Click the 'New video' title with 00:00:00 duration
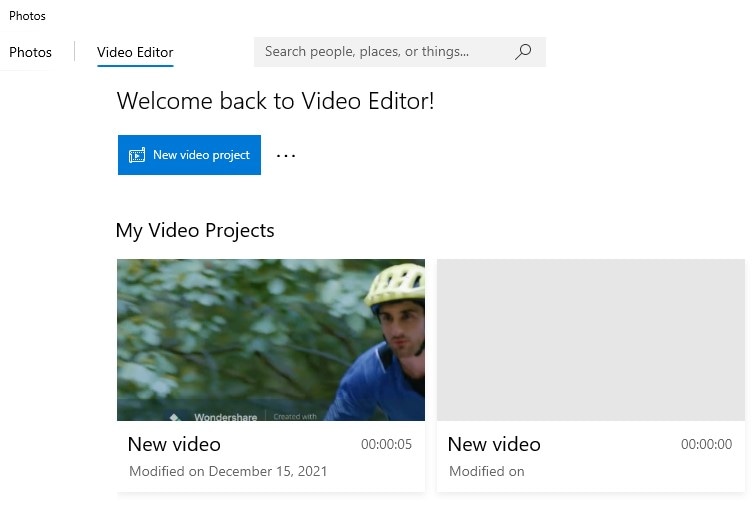The width and height of the screenshot is (753, 505). [x=494, y=444]
